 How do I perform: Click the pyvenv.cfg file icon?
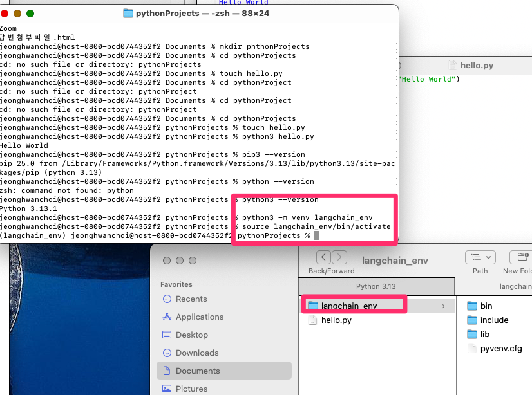click(x=472, y=349)
